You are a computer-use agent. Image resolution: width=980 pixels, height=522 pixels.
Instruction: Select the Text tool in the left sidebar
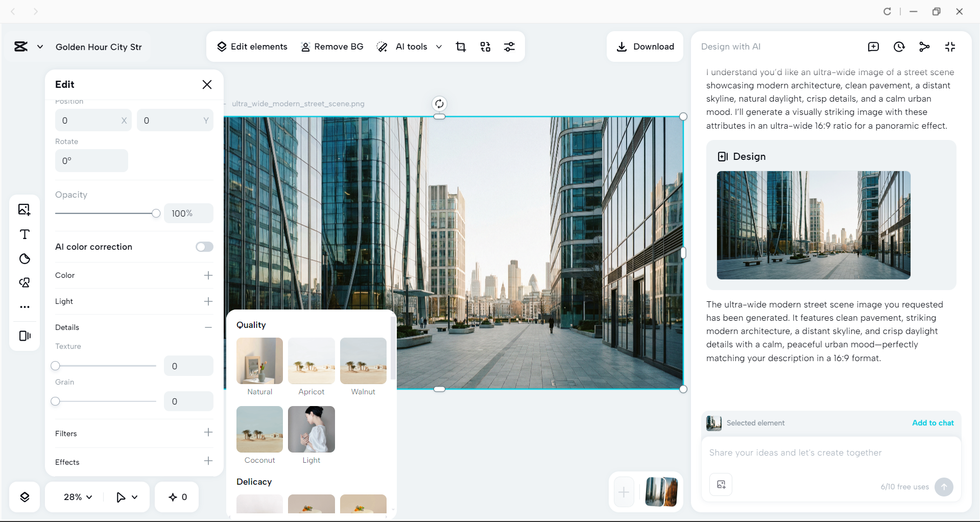(x=24, y=234)
